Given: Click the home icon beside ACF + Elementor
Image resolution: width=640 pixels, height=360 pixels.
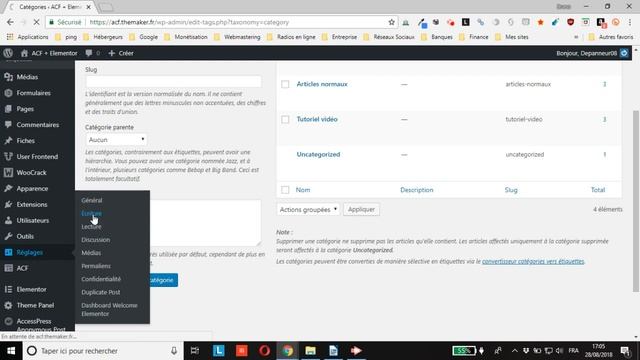Looking at the screenshot, I should 24,53.
